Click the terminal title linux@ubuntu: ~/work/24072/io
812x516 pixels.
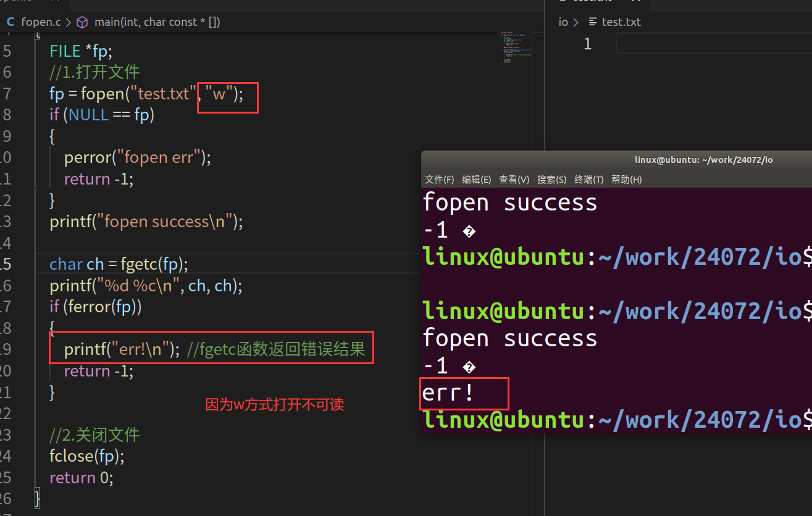(703, 160)
